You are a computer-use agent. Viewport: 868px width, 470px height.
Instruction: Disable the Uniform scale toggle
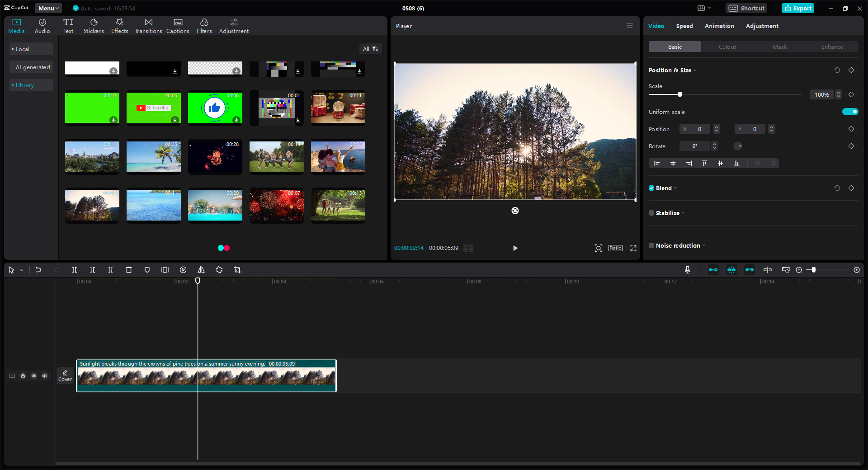pos(850,112)
